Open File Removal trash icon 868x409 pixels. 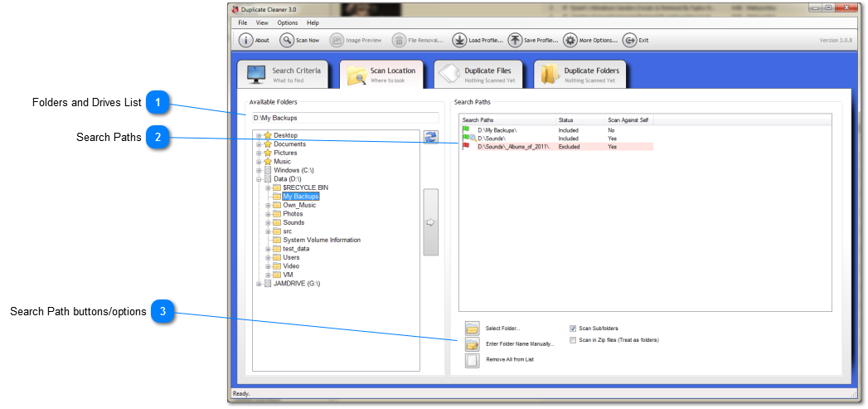(x=399, y=41)
